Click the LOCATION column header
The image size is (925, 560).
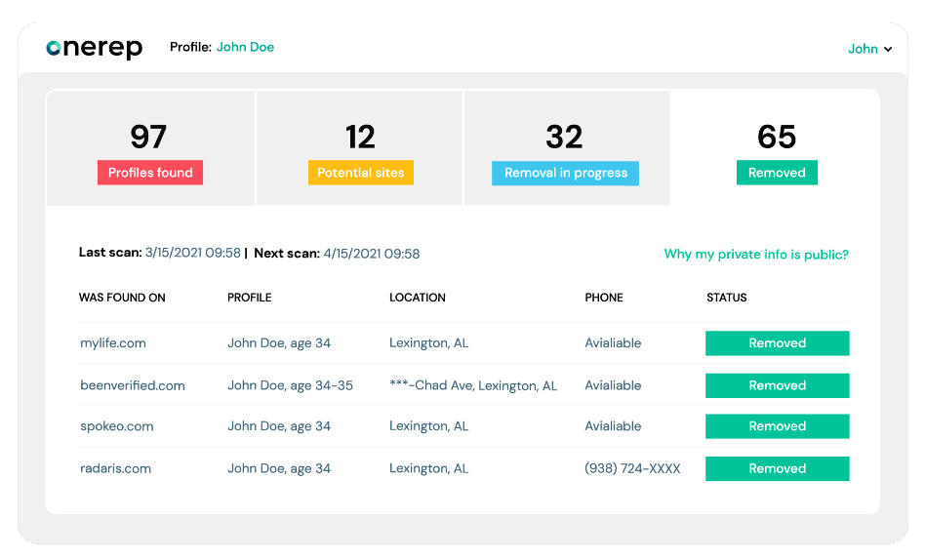[x=417, y=298]
